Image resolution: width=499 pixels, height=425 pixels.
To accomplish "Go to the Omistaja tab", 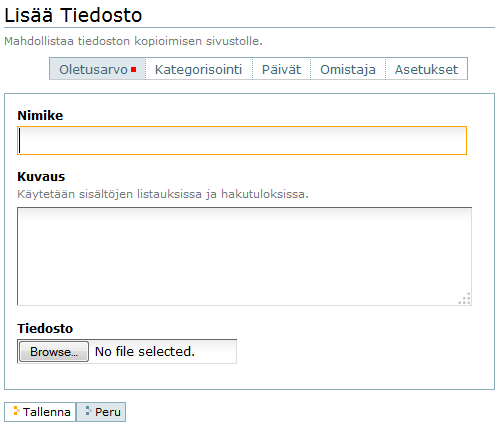I will (348, 69).
